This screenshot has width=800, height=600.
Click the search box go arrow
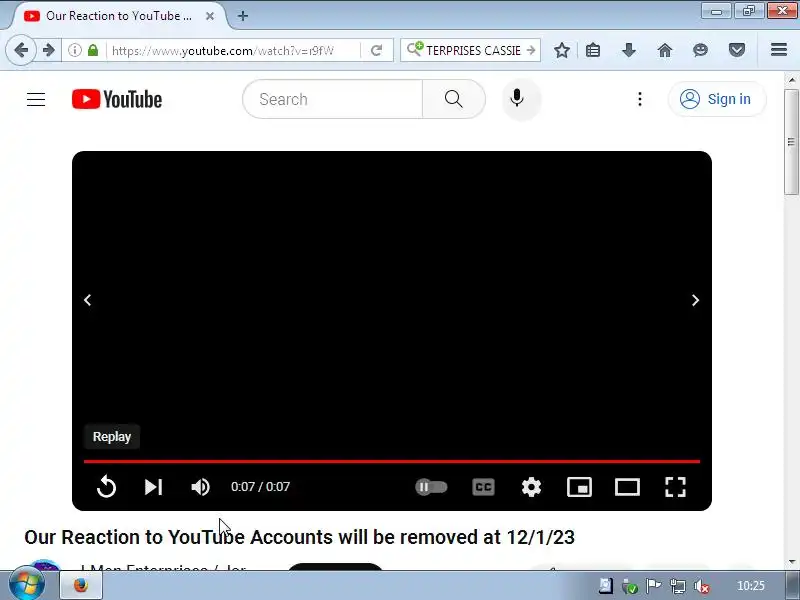click(x=531, y=50)
